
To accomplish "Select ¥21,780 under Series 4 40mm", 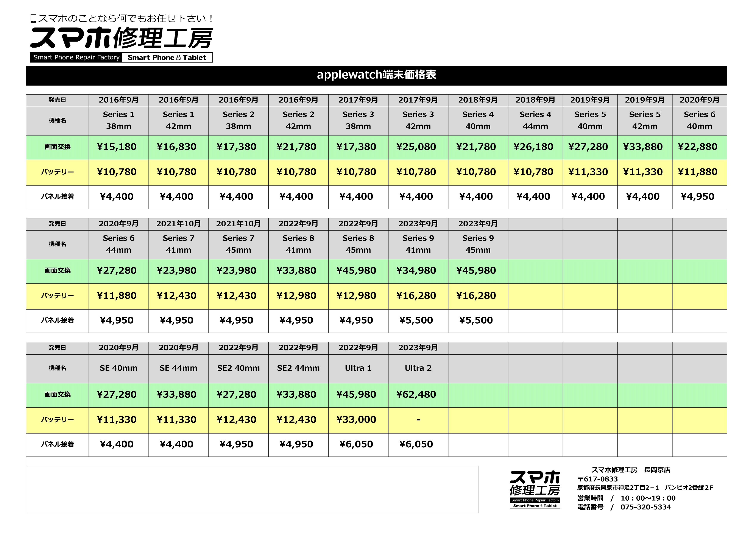I will (x=476, y=147).
